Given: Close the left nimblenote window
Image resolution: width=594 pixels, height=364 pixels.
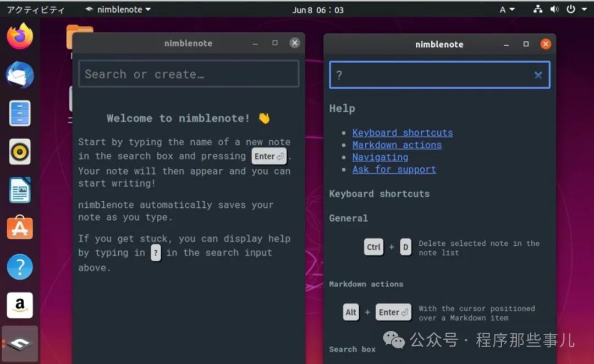Looking at the screenshot, I should coord(294,43).
